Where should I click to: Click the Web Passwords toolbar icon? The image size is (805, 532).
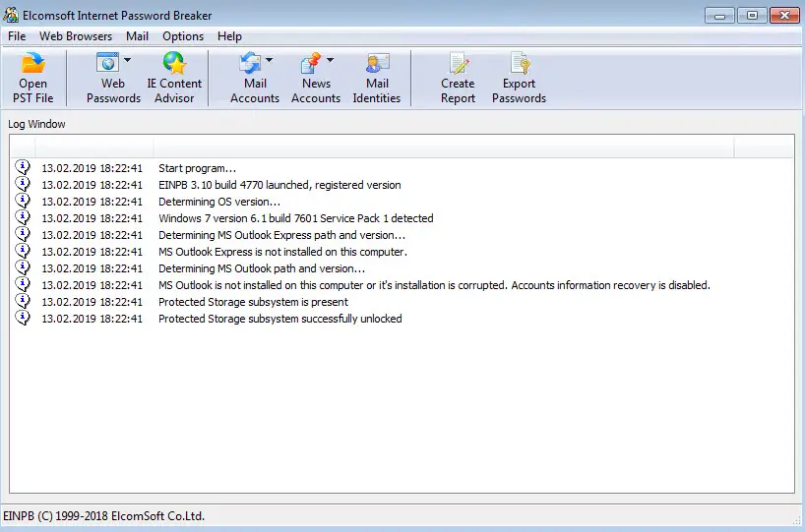(x=108, y=63)
